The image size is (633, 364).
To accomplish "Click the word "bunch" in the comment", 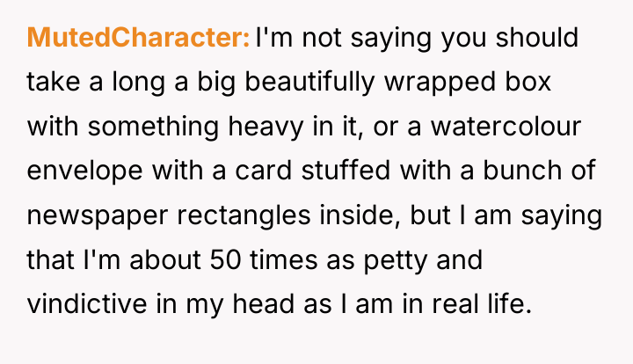I will (x=522, y=170).
